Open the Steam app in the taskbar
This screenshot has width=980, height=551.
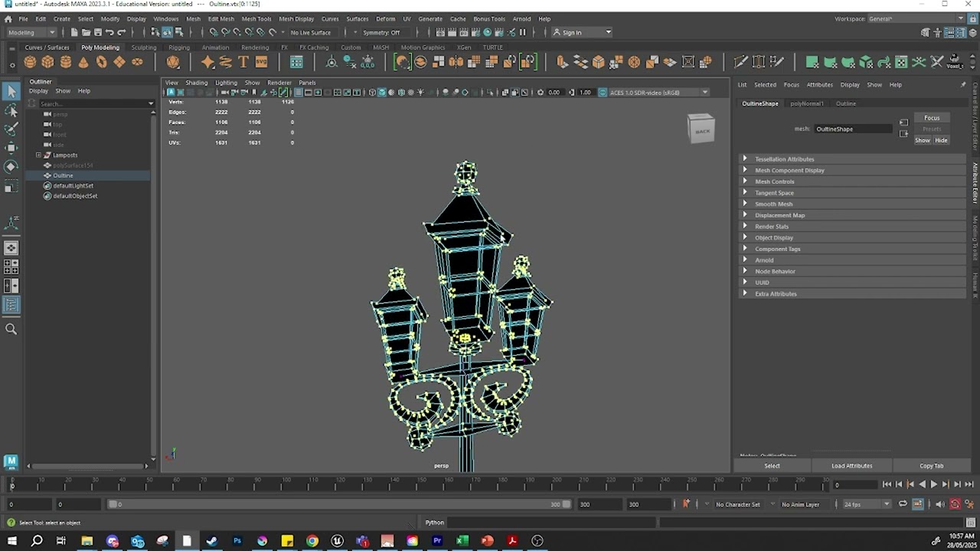(x=212, y=540)
